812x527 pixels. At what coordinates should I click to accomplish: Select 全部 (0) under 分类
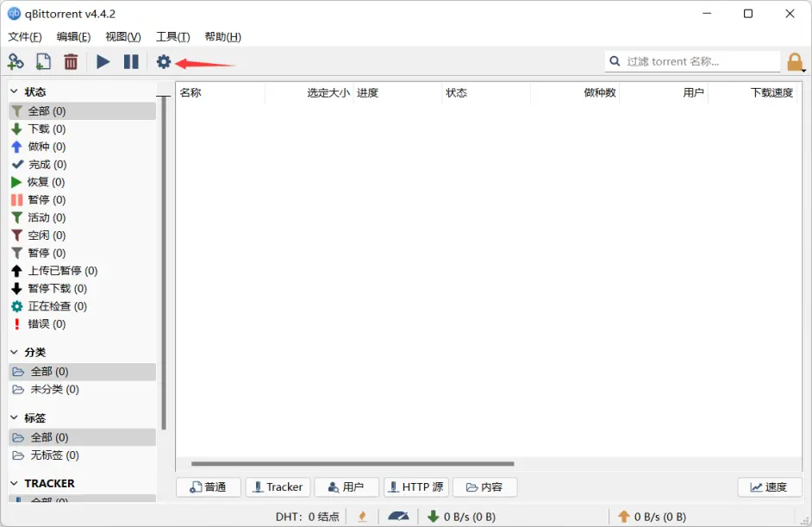coord(83,372)
